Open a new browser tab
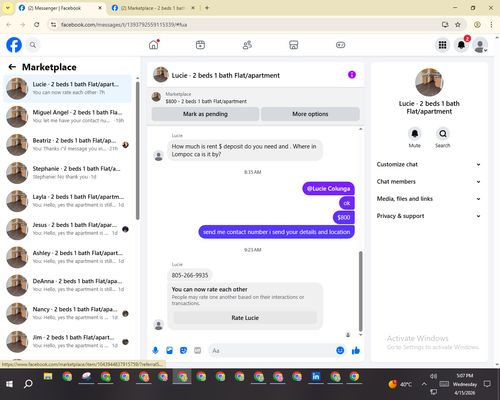The width and height of the screenshot is (500, 400). tap(207, 8)
